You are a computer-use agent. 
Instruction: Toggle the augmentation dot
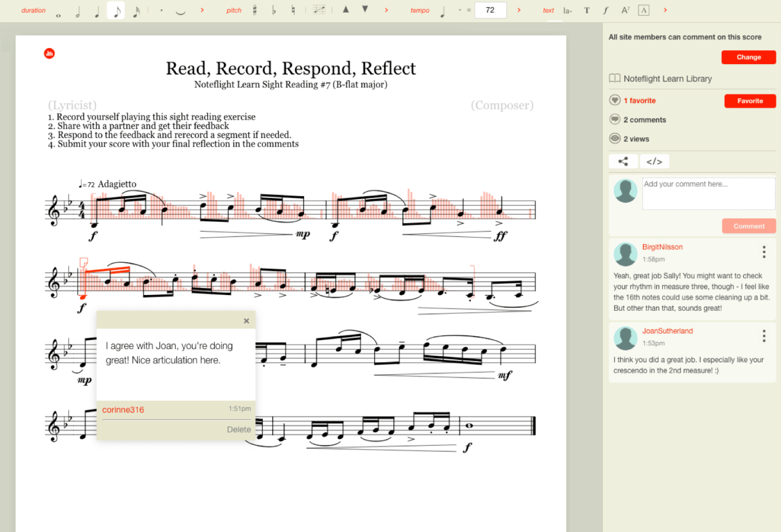[161, 10]
